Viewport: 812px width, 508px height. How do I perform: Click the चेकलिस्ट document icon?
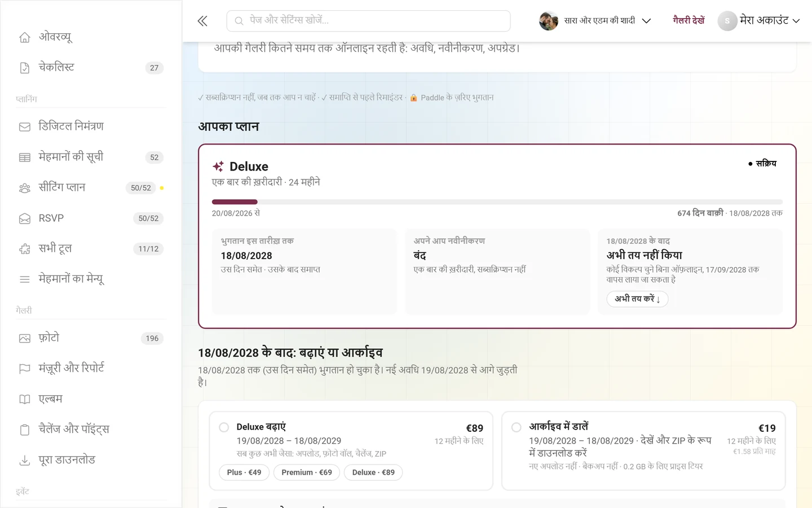pyautogui.click(x=25, y=68)
